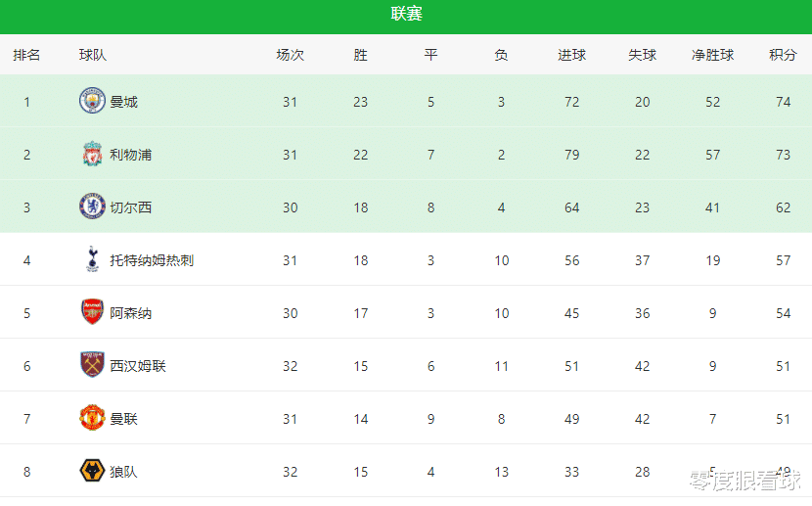Click the Arsenal club crest
This screenshot has height=506, width=812.
[92, 312]
